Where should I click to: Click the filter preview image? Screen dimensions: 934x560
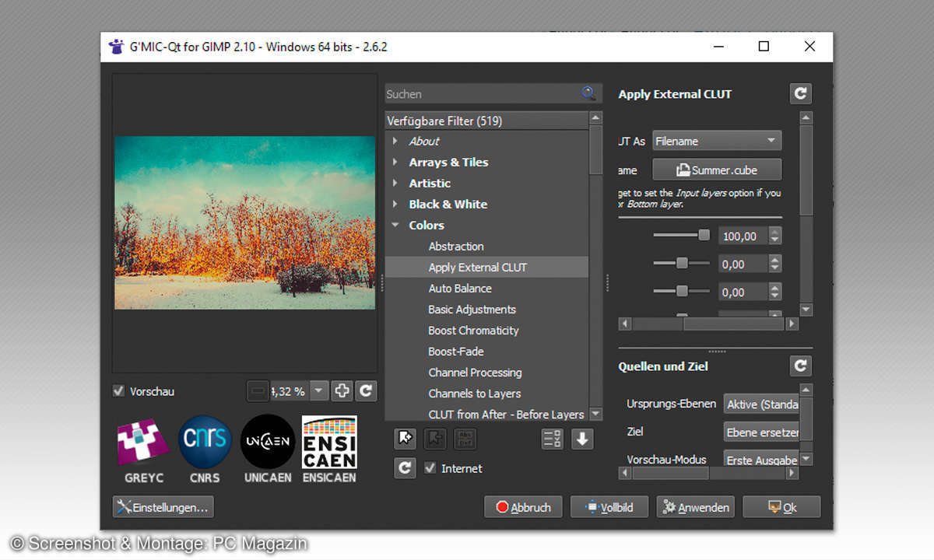point(245,222)
